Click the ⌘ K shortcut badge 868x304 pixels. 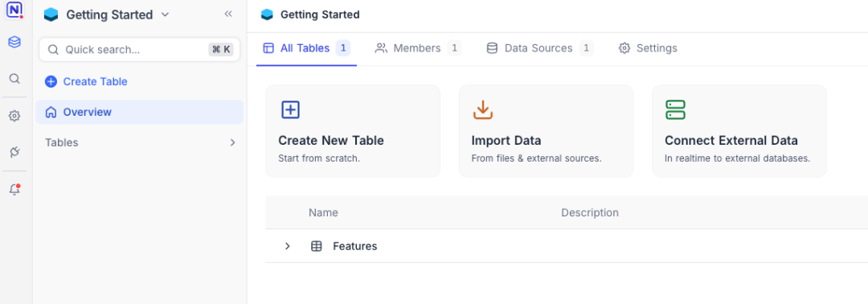tap(221, 50)
